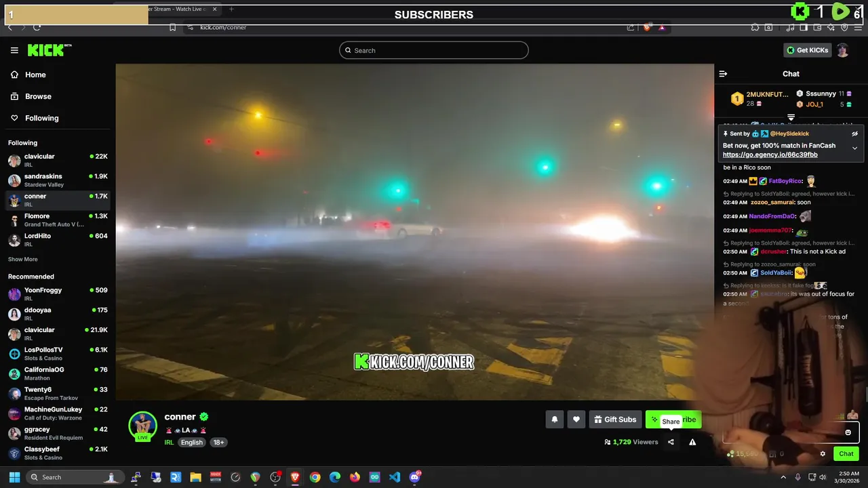This screenshot has height=488, width=868.
Task: Select conner channel in Following list
Action: pos(58,200)
